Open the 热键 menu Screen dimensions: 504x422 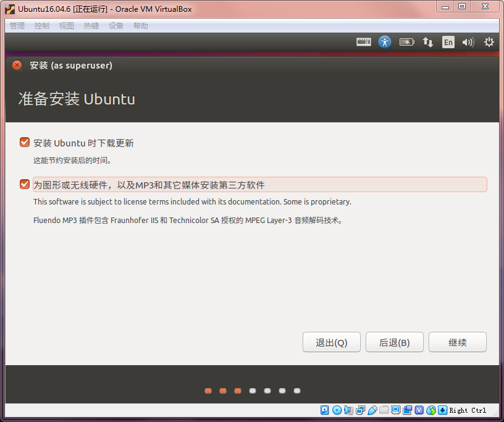(x=91, y=26)
